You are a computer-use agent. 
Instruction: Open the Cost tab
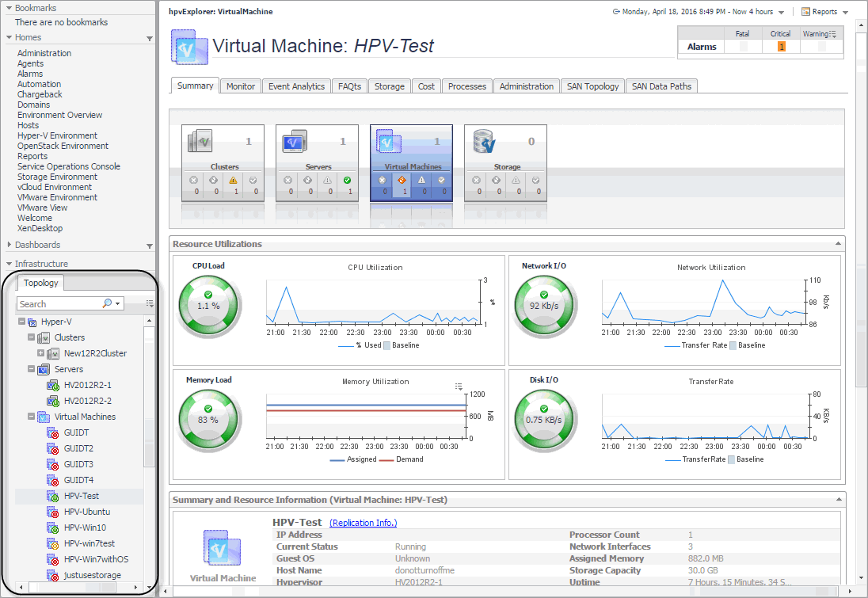426,86
